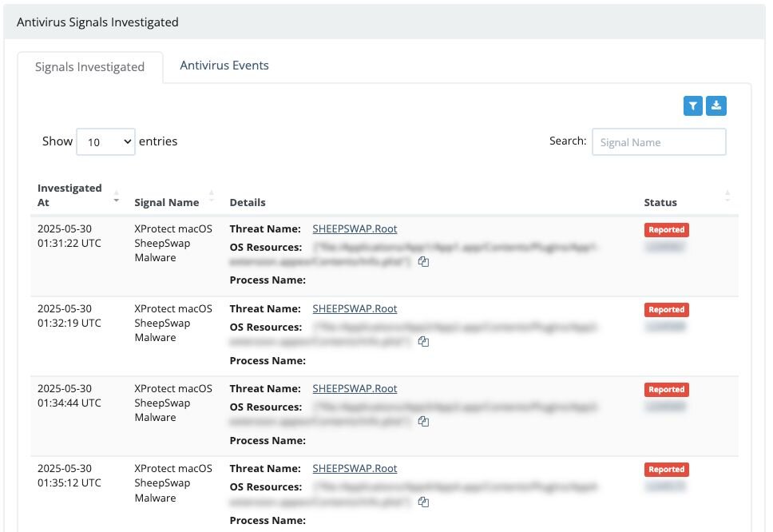Screen dimensions: 773x532
Task: Copy OS Resources for 01:31:22 signal
Action: tap(424, 262)
